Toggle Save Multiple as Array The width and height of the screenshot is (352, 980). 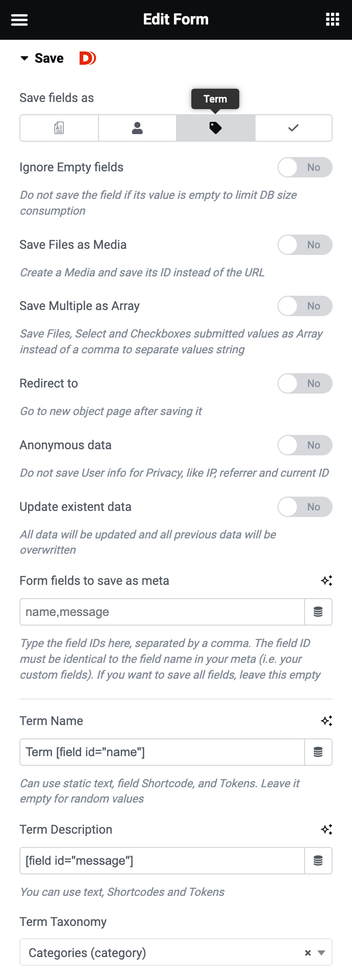pyautogui.click(x=305, y=306)
